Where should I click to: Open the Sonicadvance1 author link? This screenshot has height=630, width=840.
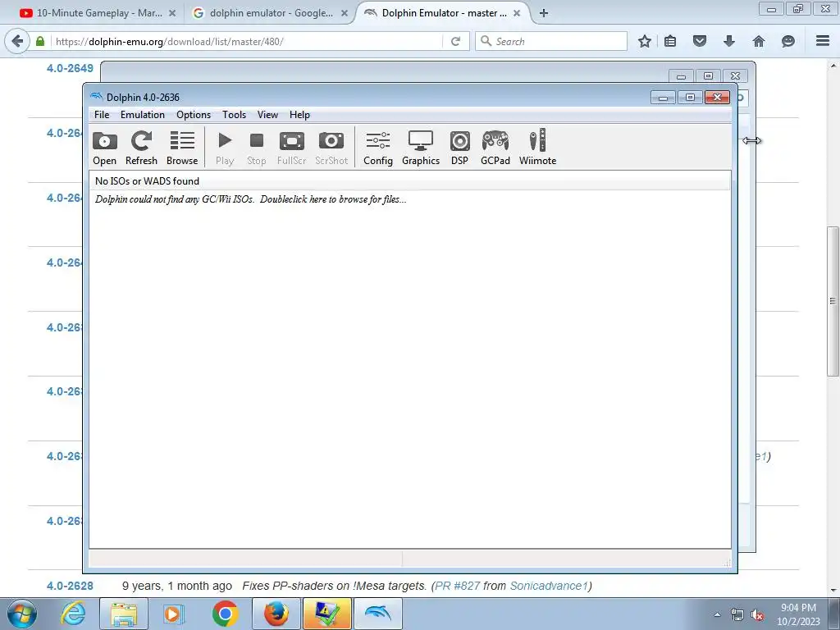(549, 586)
